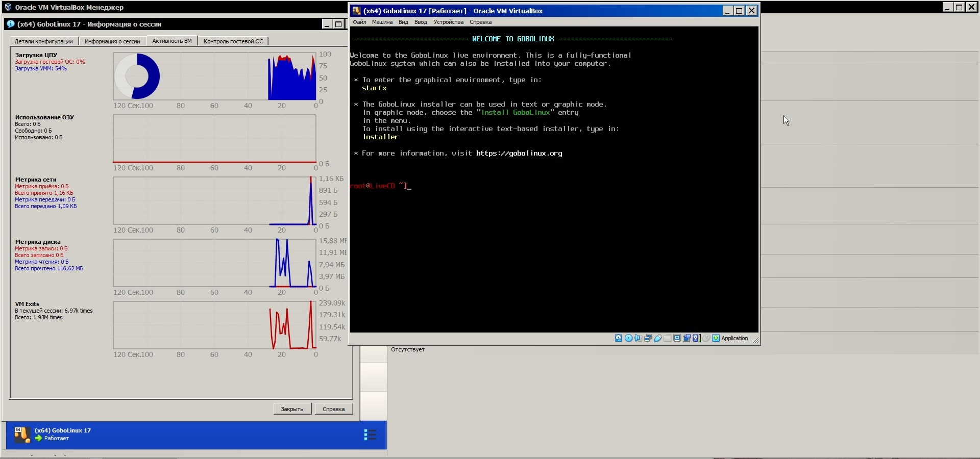Click the recording status bar icon
The height and width of the screenshot is (459, 980).
click(x=687, y=338)
